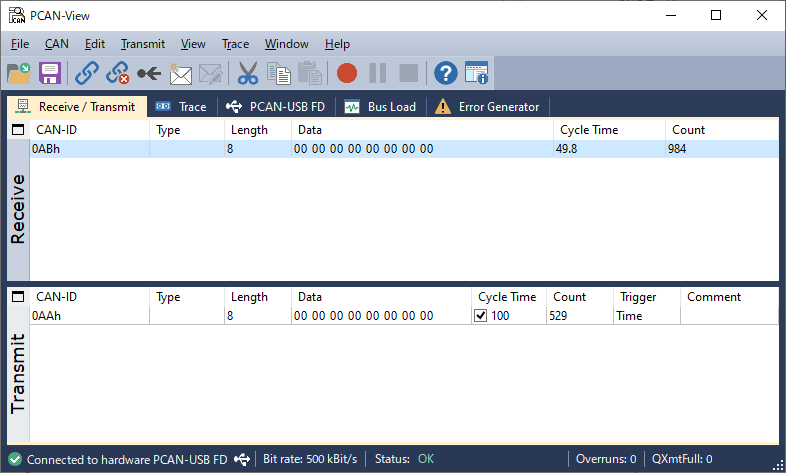The width and height of the screenshot is (786, 473).
Task: Switch to the PCAN-USB FD tab
Action: tap(276, 107)
